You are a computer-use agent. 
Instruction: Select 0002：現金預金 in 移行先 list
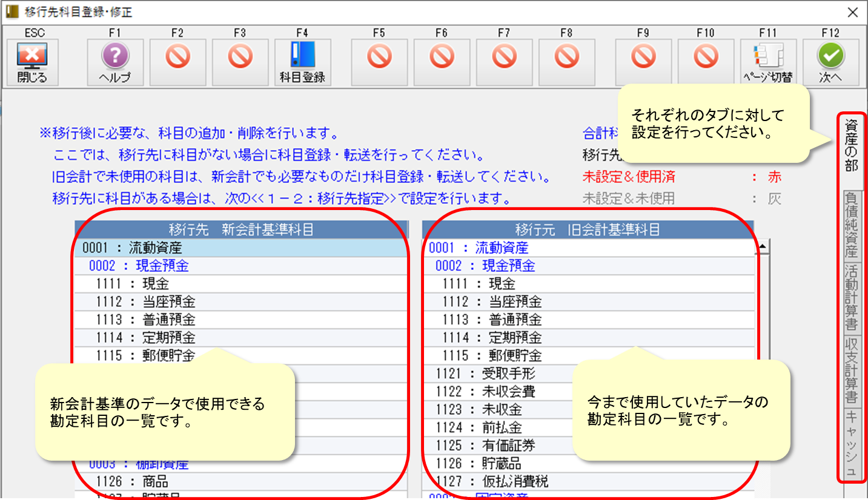(x=240, y=266)
